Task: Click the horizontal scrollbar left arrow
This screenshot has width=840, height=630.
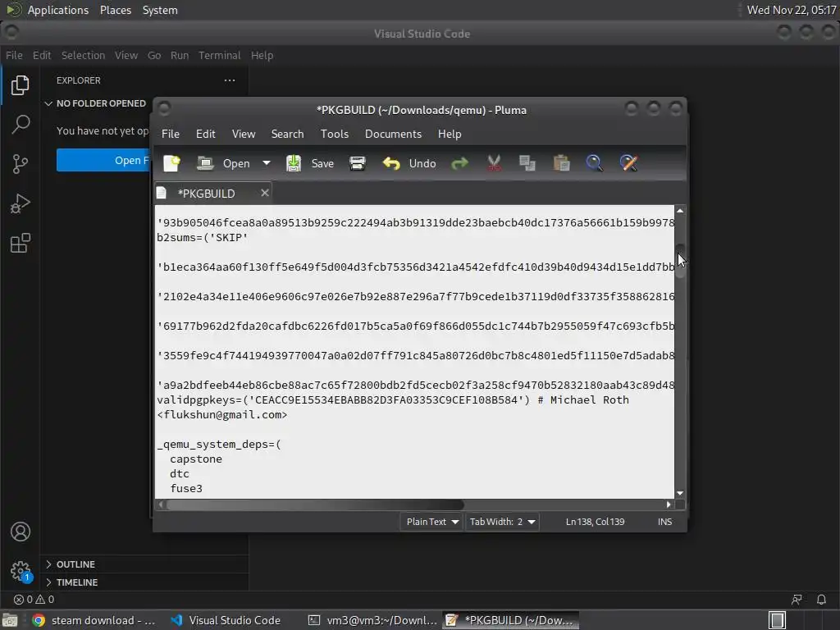Action: (x=162, y=504)
